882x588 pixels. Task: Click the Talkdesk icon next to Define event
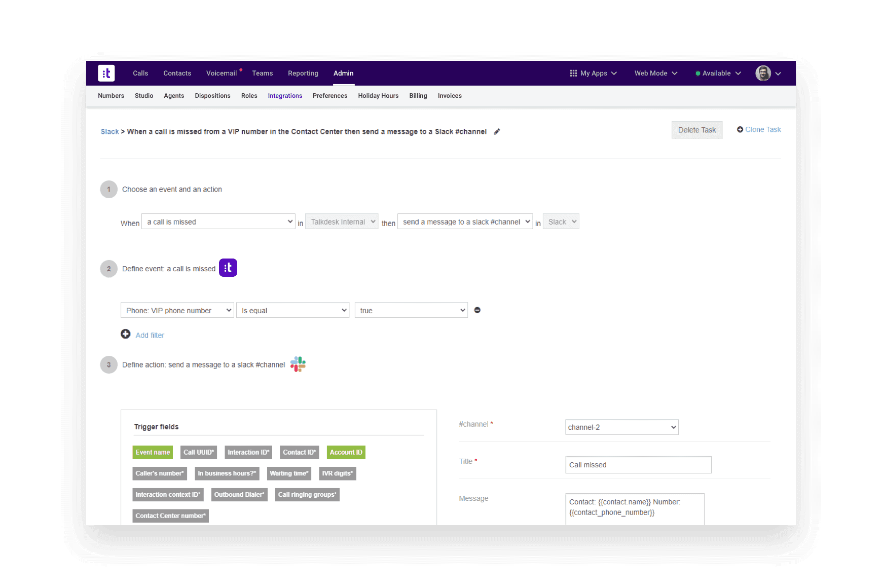point(228,267)
